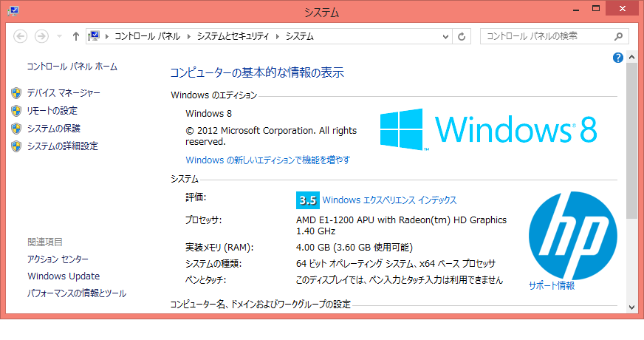The image size is (644, 340).
Task: Select the システムとセキュリティ breadcrumb
Action: [233, 36]
